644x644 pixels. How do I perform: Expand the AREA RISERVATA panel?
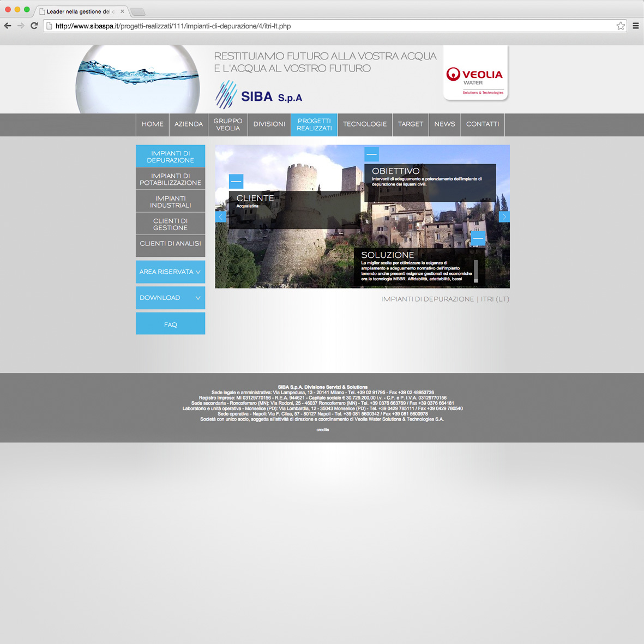(171, 272)
